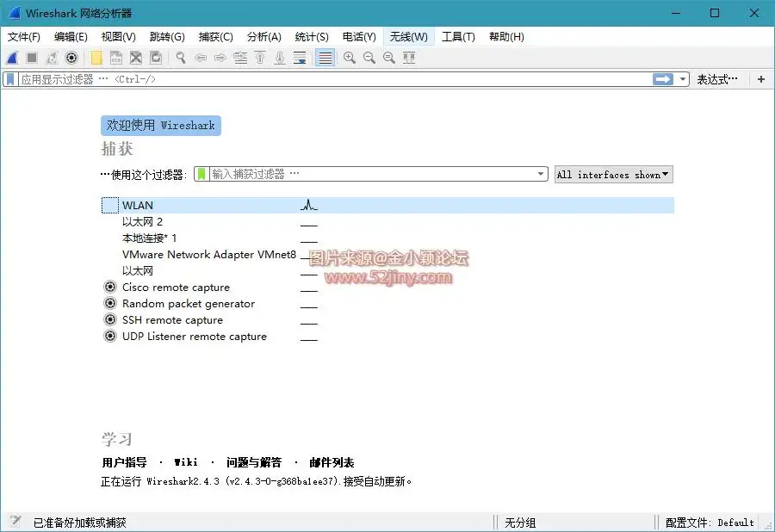Click the resize columns toolbar icon

tap(410, 58)
